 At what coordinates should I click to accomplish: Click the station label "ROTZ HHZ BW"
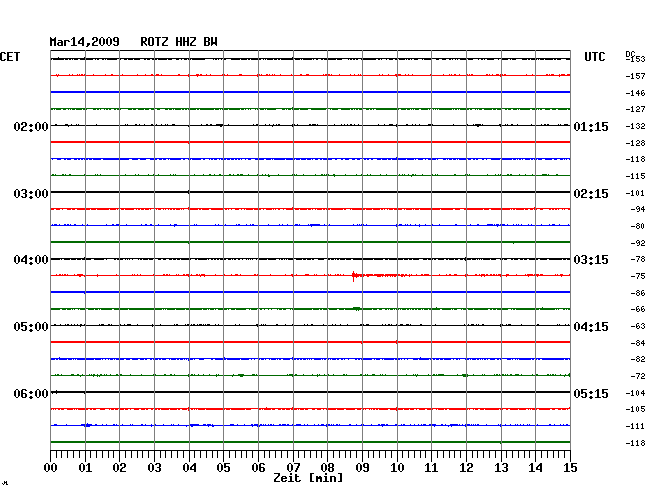coord(179,42)
